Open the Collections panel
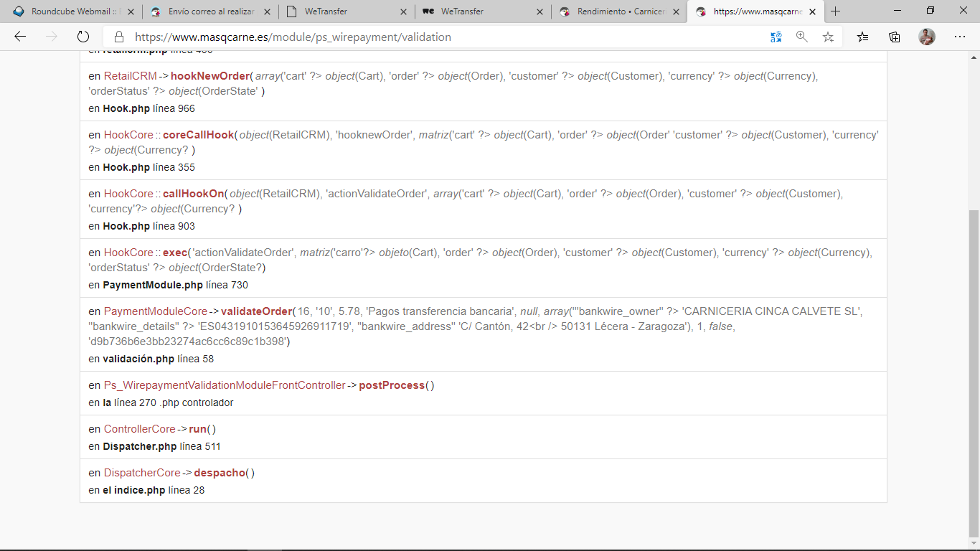The height and width of the screenshot is (551, 980). pos(894,37)
